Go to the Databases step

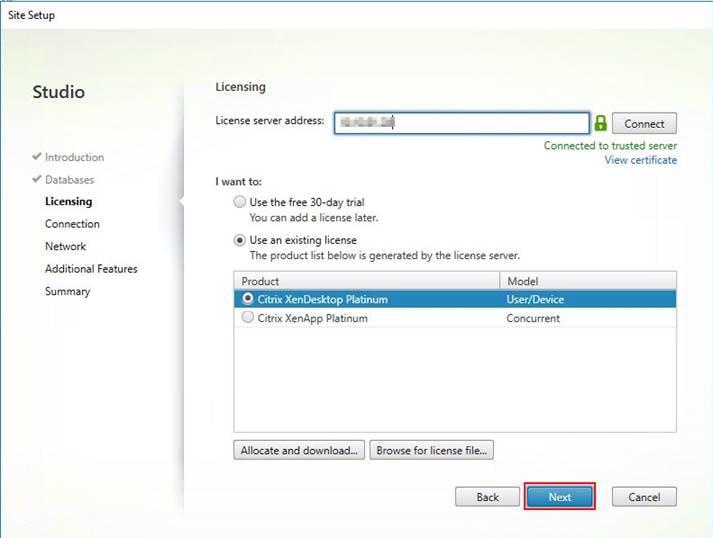coord(70,180)
